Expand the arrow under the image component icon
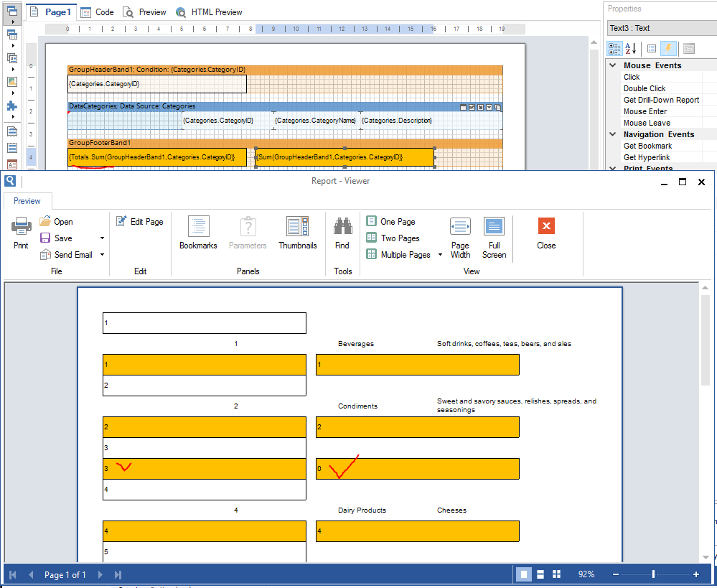This screenshot has width=717, height=588. (13, 93)
